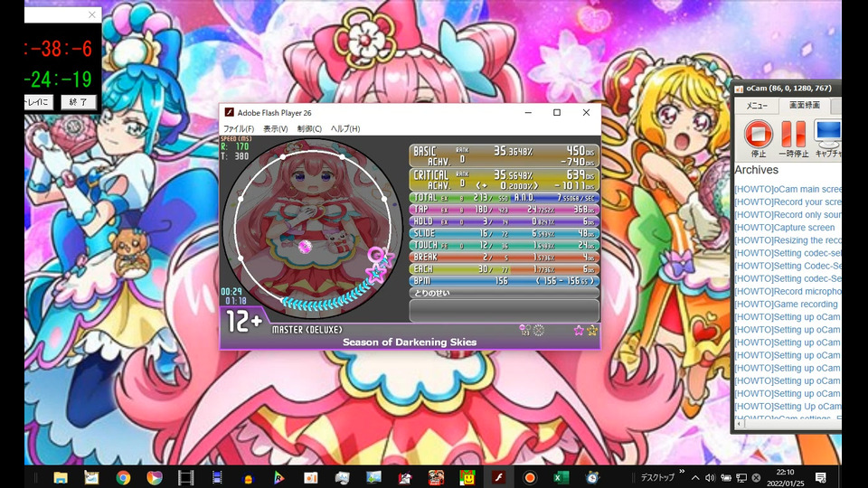Click the song title Season of Darkening Skies

410,342
